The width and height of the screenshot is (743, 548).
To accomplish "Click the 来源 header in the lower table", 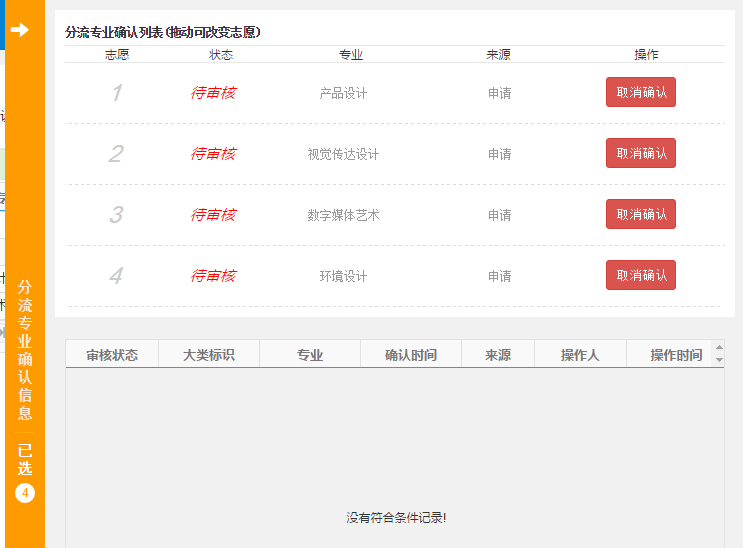I will pos(498,355).
